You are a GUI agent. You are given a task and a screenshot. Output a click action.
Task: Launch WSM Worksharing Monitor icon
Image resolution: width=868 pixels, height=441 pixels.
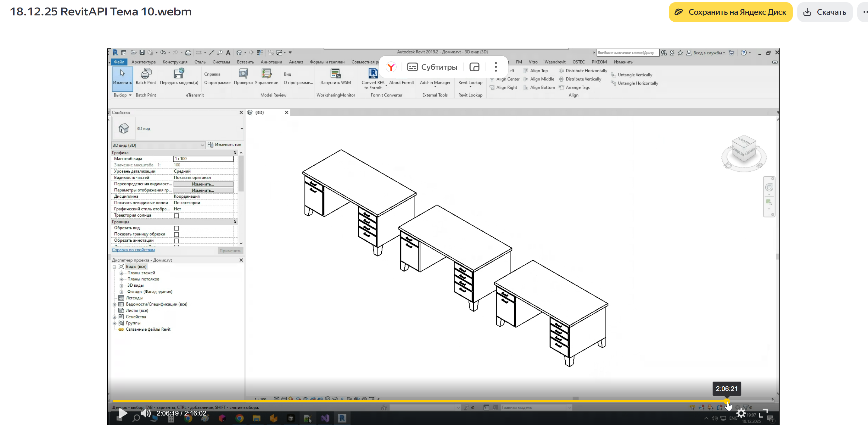click(335, 74)
